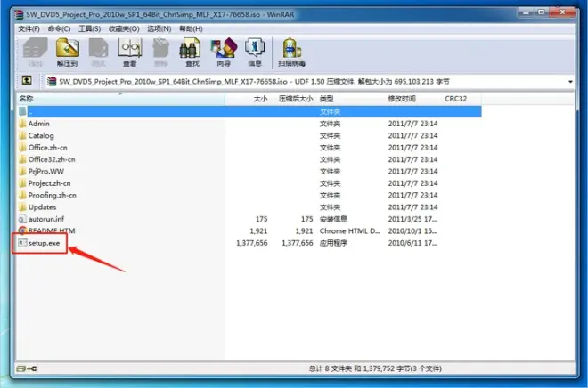Viewport: 588px width, 388px height.
Task: Sort by the Name (名称) column header
Action: click(121, 99)
